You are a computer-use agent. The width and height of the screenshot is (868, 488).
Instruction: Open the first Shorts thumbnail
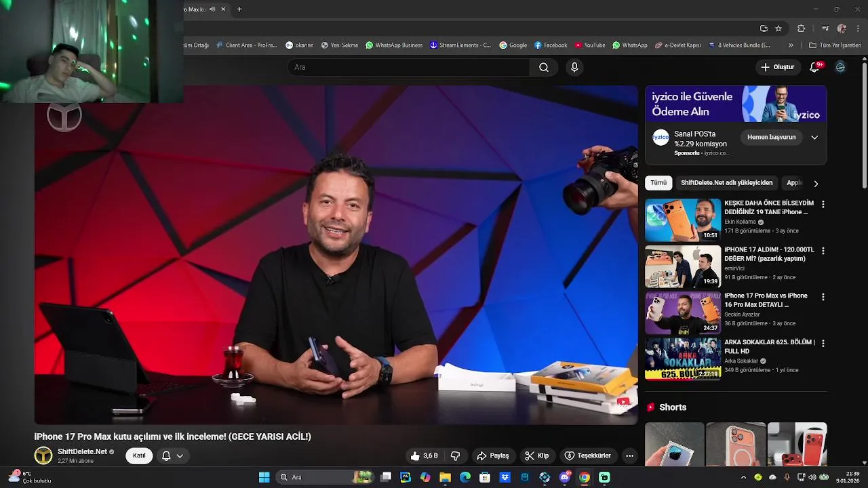pyautogui.click(x=674, y=445)
